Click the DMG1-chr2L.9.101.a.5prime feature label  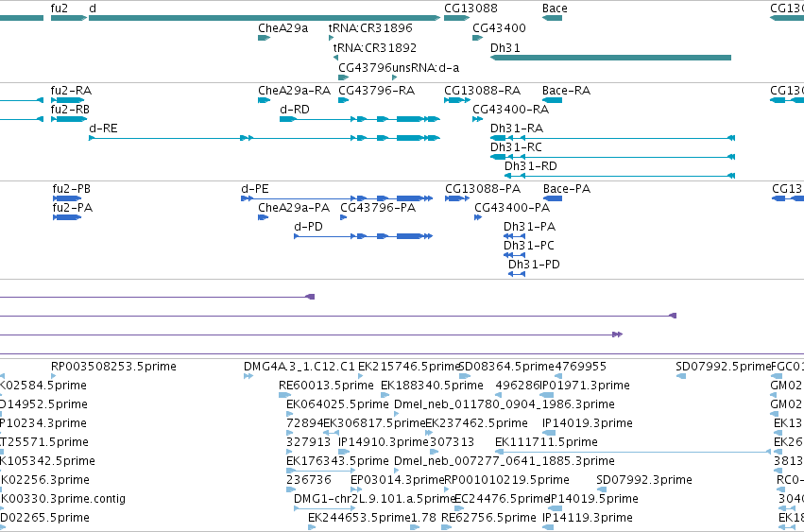pos(374,499)
